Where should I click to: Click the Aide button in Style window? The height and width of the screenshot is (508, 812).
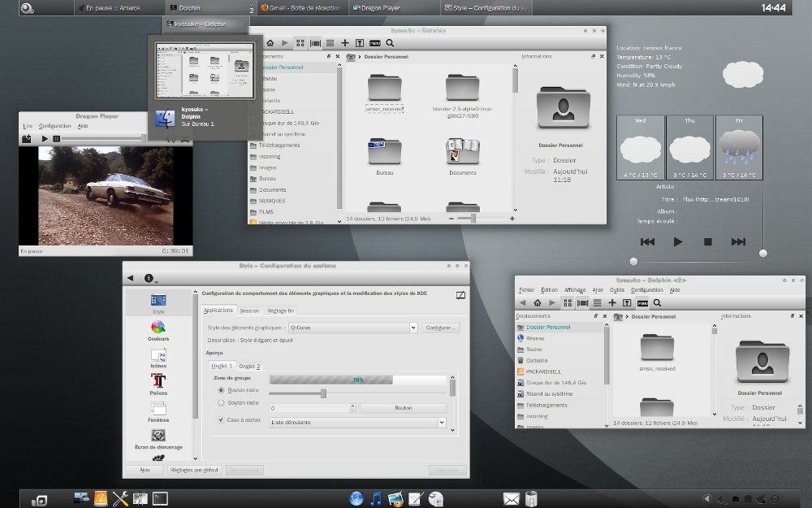(145, 470)
